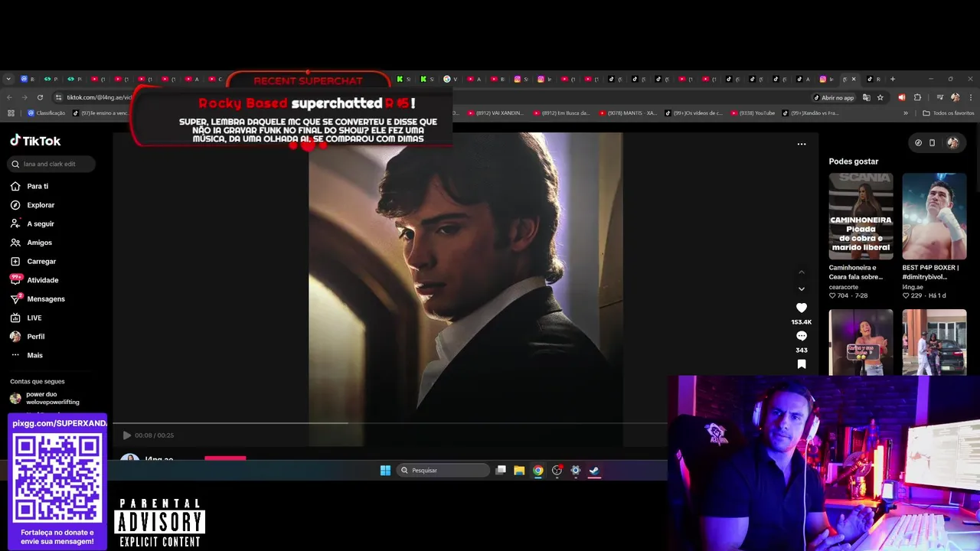Open Settings gear on taskbar
The width and height of the screenshot is (980, 551).
tap(576, 471)
